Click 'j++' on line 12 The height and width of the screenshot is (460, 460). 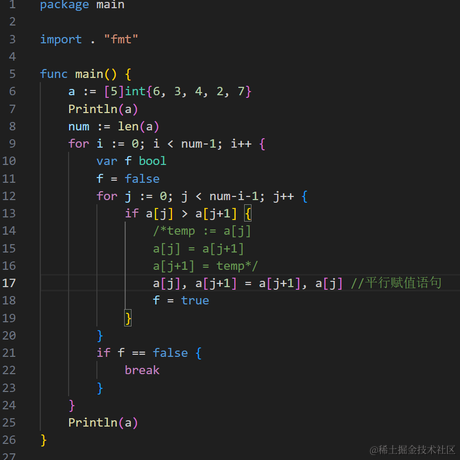(x=284, y=196)
